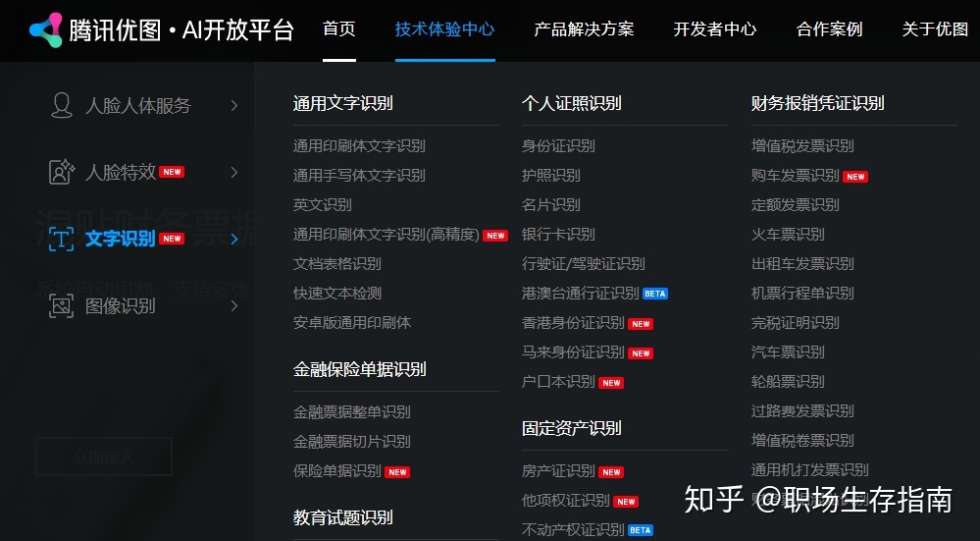Open the 首页 nav tab
Screen dimensions: 980x541
point(339,28)
